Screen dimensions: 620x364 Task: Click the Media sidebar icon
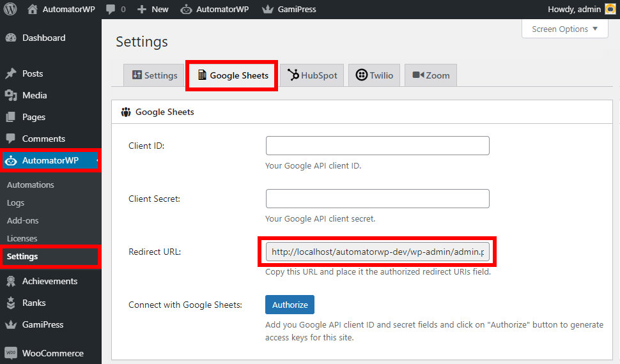(x=11, y=95)
